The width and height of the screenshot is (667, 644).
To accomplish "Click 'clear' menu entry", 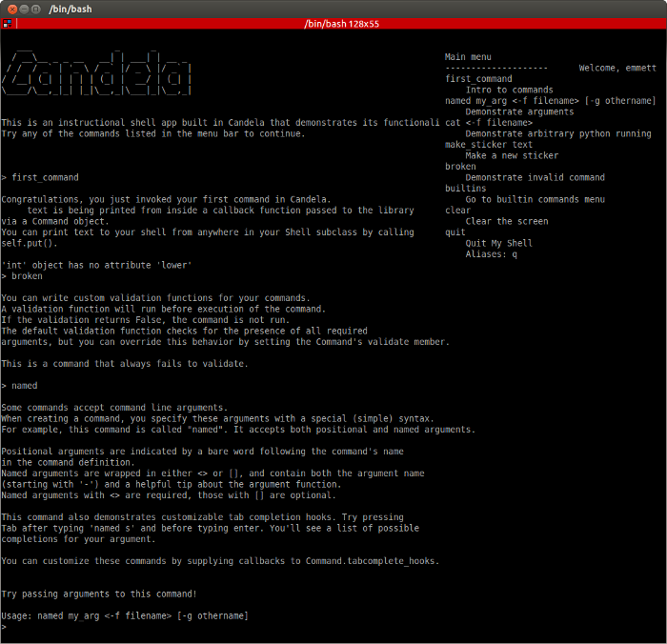I will (457, 211).
